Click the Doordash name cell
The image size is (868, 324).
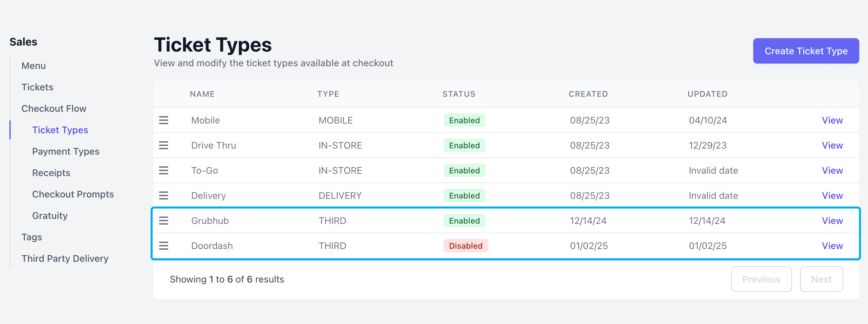pyautogui.click(x=212, y=246)
